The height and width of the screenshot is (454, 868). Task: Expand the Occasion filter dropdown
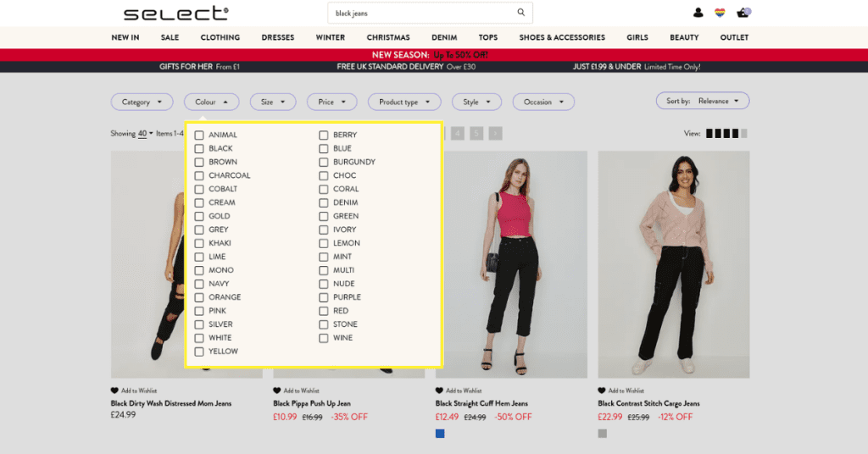point(543,102)
